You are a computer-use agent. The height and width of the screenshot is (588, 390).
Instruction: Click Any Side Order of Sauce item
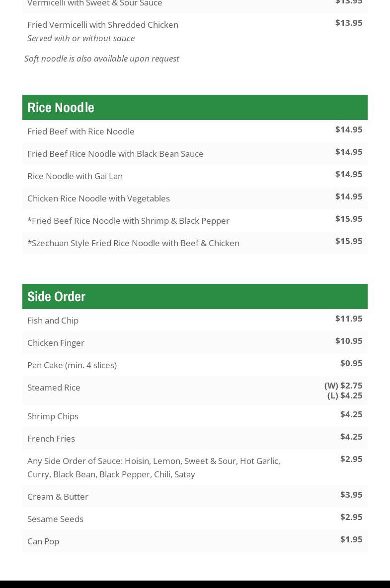coord(195,467)
